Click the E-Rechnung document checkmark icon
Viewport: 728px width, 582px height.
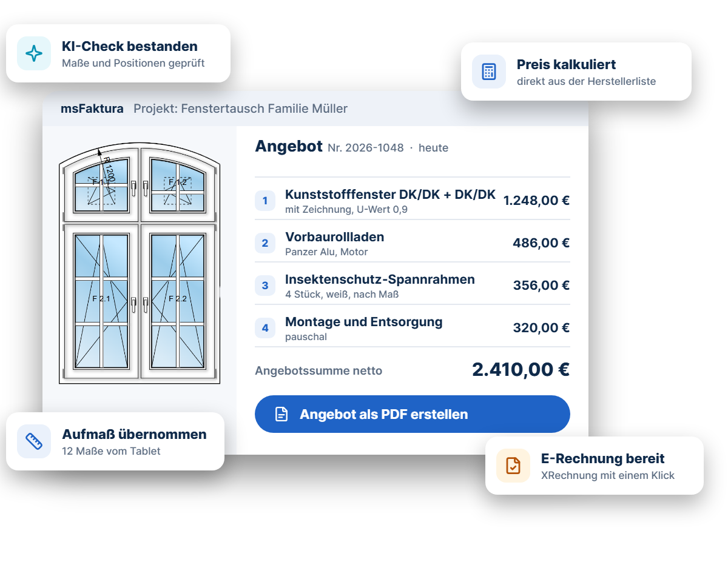click(513, 466)
